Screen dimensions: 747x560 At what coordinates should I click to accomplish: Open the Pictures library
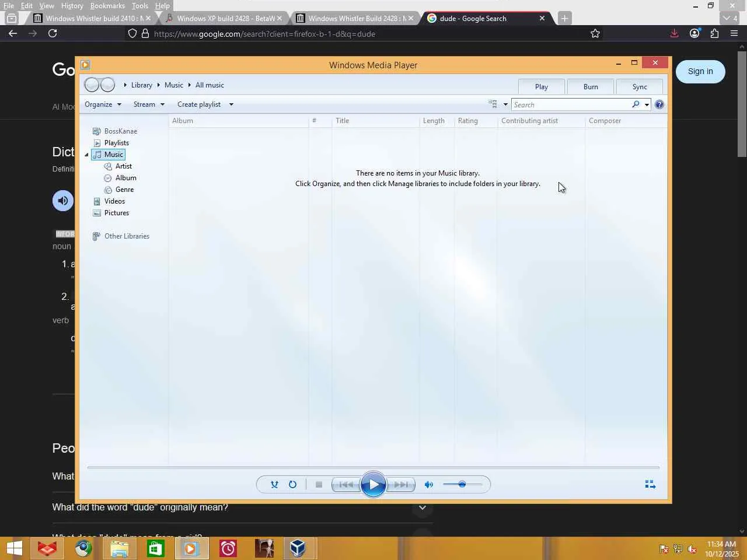pyautogui.click(x=117, y=213)
